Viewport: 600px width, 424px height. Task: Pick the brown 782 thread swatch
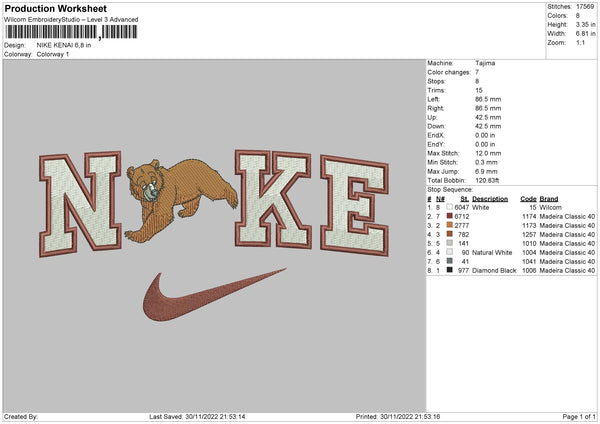[450, 234]
